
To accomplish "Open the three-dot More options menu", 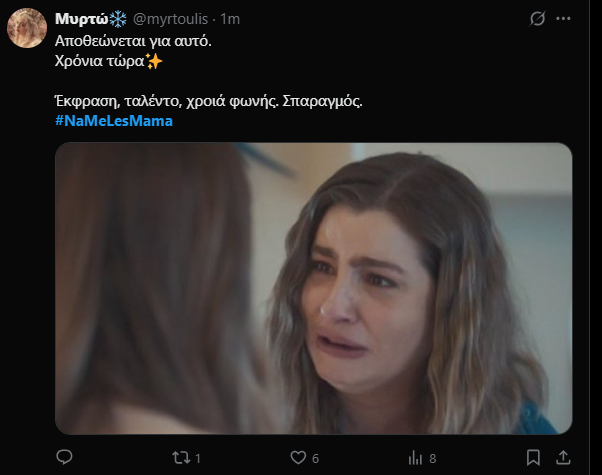I will (x=567, y=19).
